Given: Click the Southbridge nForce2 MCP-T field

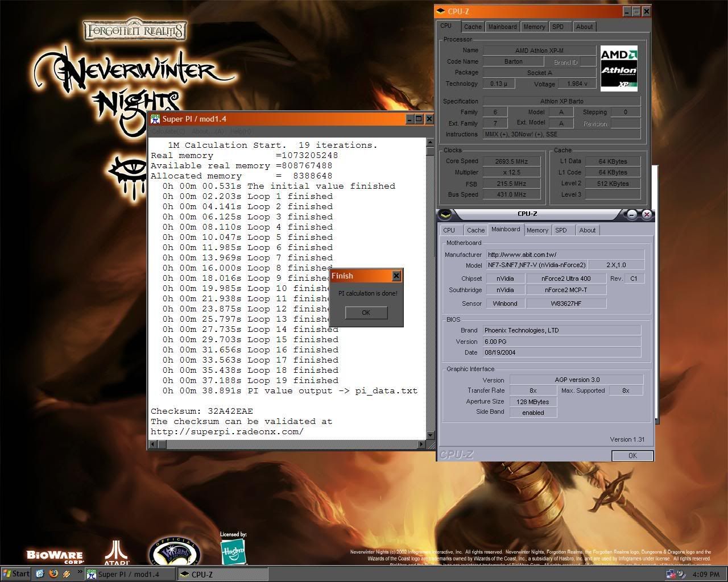Looking at the screenshot, I should pyautogui.click(x=566, y=290).
